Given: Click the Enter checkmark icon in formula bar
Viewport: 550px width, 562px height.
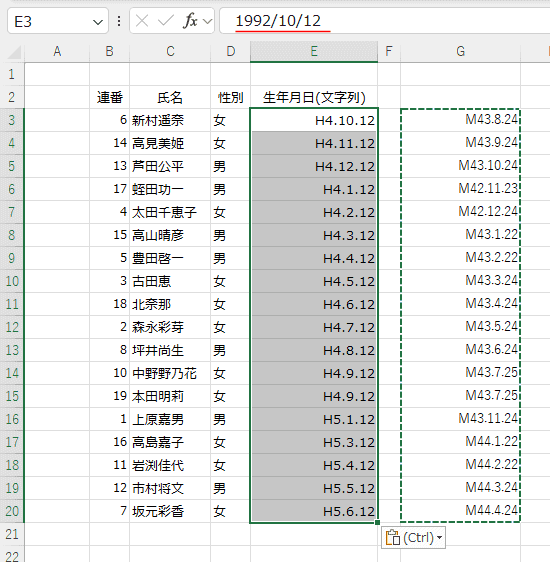Looking at the screenshot, I should tap(166, 21).
